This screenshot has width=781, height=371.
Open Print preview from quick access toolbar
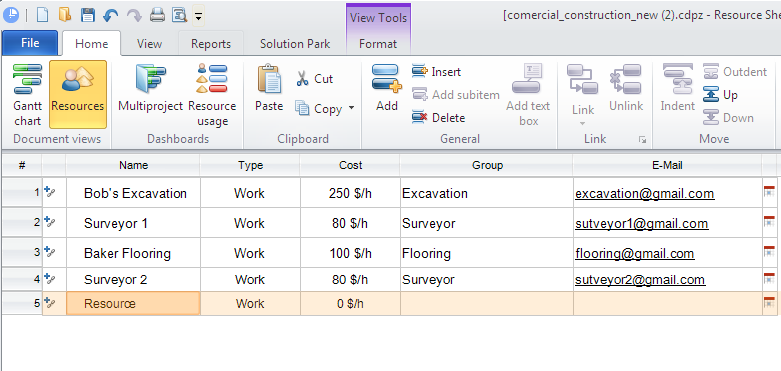pyautogui.click(x=179, y=15)
